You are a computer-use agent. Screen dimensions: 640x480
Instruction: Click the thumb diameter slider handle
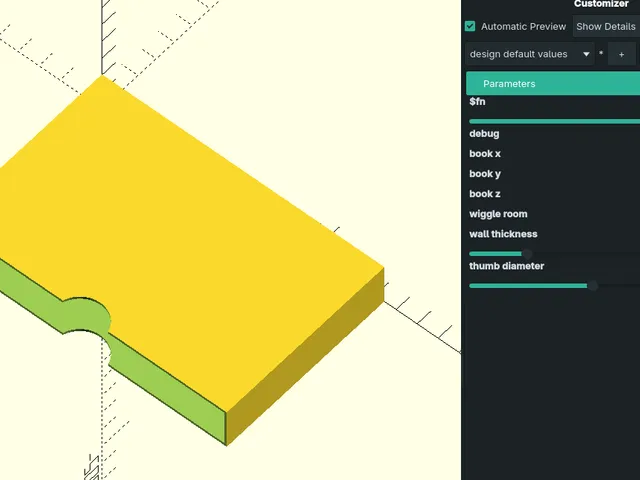tap(593, 286)
